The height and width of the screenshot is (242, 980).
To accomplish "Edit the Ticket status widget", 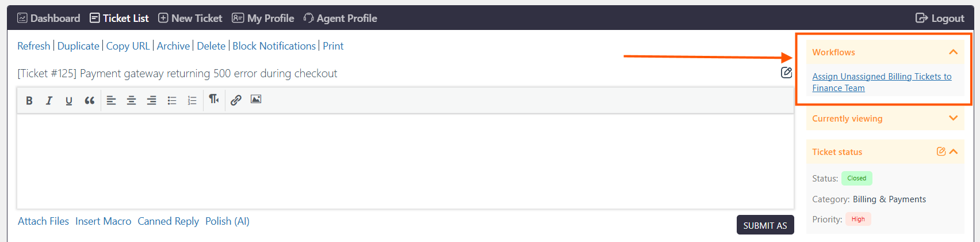I will (x=941, y=152).
